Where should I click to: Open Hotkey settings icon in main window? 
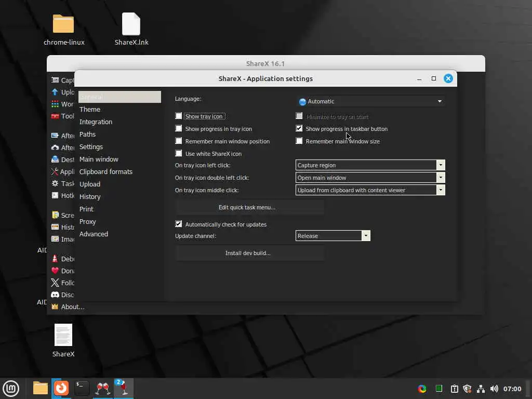[55, 195]
